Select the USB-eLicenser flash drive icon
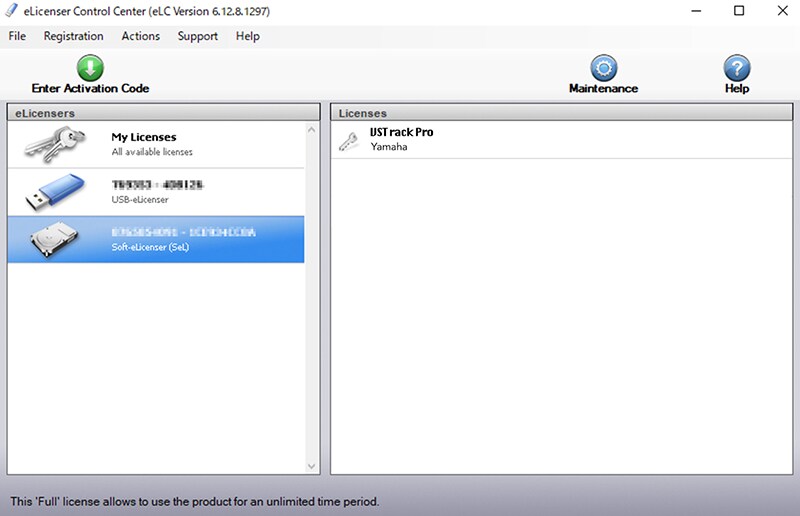Viewport: 800px width, 516px height. point(56,191)
